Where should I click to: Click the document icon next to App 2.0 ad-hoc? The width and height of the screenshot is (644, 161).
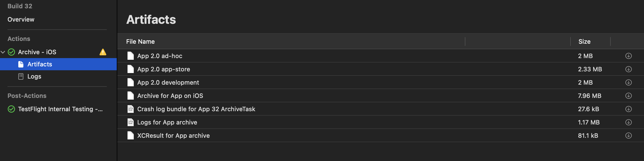(x=130, y=56)
